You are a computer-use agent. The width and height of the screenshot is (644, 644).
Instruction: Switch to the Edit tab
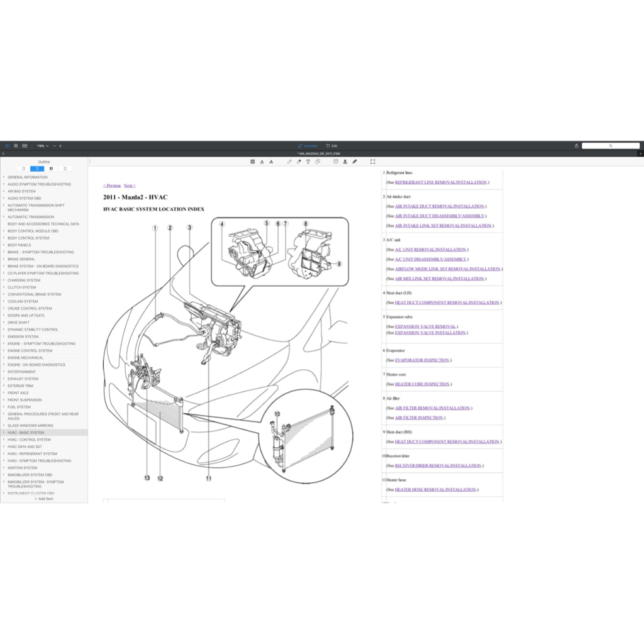click(332, 145)
